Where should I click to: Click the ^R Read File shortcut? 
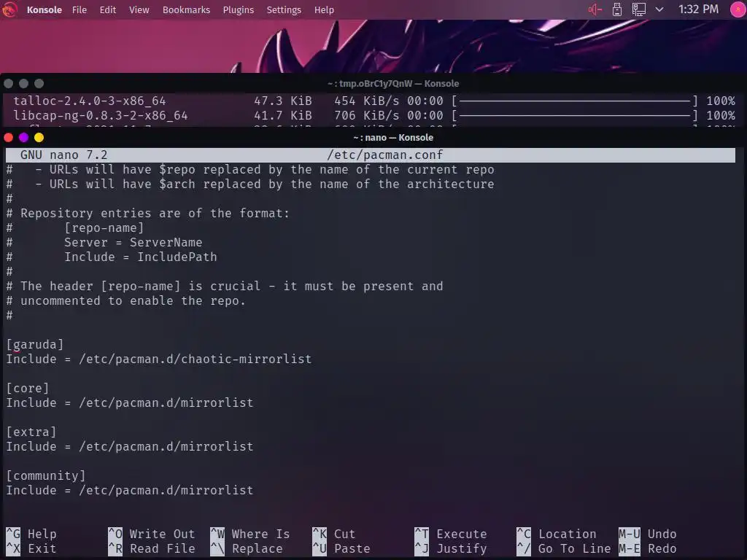coord(152,549)
